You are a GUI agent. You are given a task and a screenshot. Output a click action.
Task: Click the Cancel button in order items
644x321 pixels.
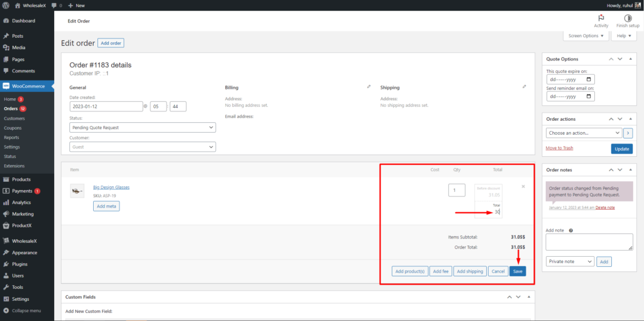click(498, 271)
